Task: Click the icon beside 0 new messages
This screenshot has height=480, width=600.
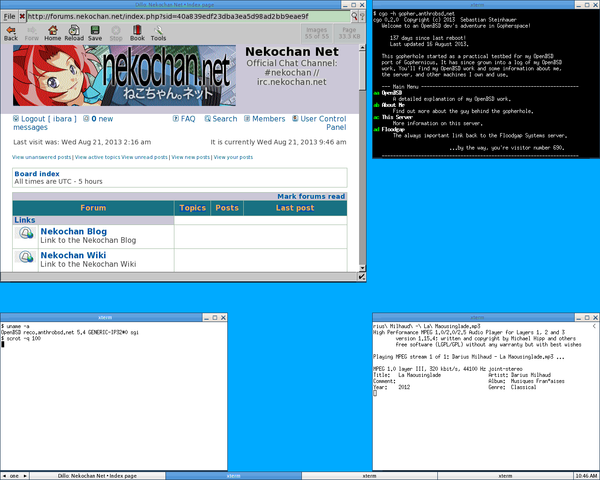Action: click(x=86, y=119)
